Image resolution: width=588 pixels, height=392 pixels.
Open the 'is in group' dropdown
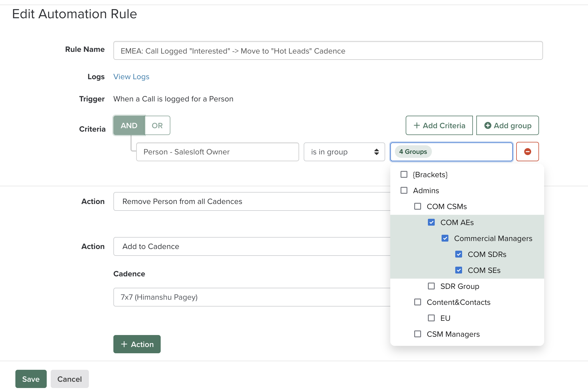pos(344,152)
